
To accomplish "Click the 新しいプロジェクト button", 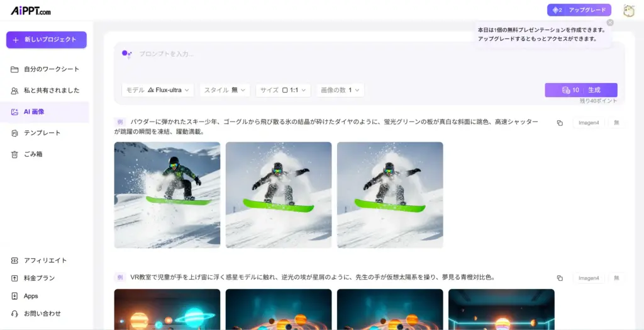I will [47, 40].
